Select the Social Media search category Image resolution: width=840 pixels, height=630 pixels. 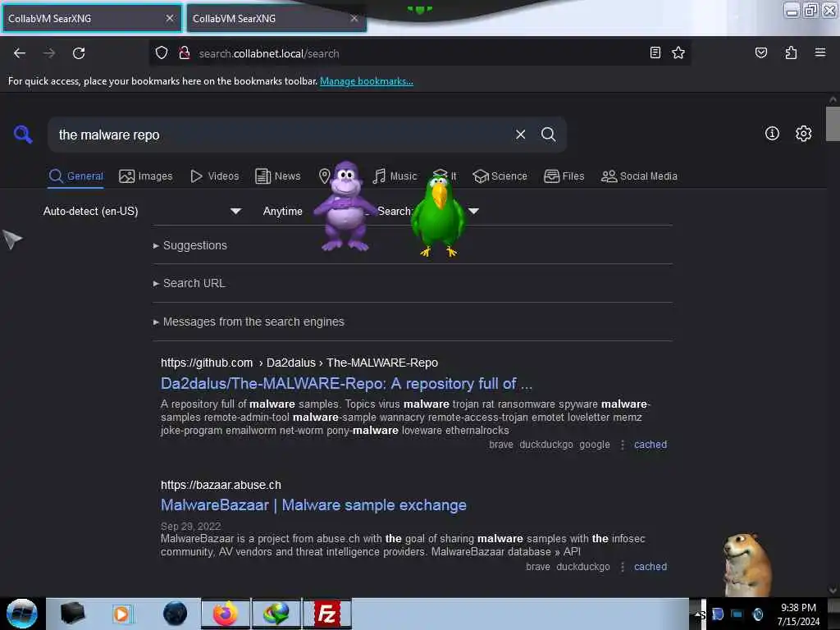point(639,176)
